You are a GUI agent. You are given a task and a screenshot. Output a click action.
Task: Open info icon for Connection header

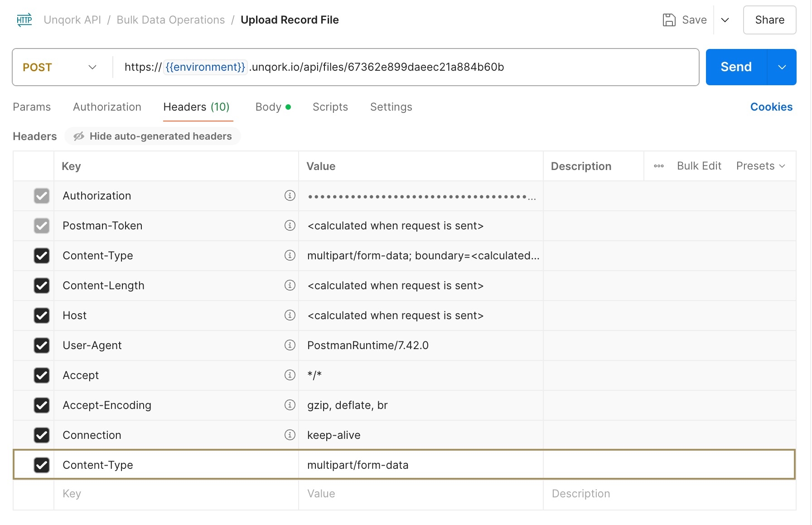click(290, 435)
